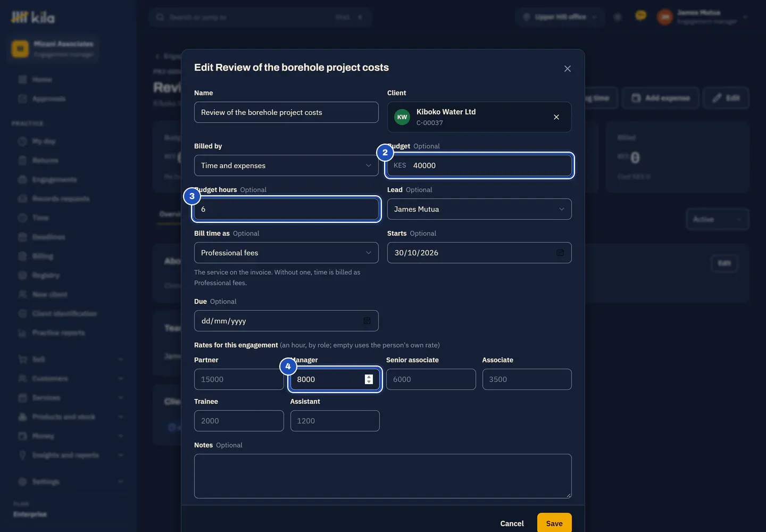This screenshot has width=766, height=532.
Task: Remove Kiboko Water Ltd client selection
Action: [x=556, y=117]
